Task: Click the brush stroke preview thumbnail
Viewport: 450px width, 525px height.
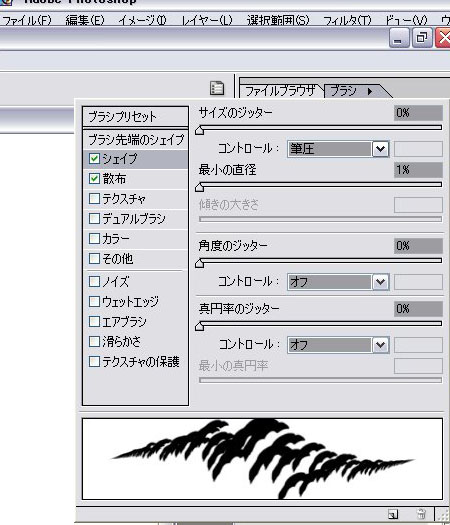Action: [262, 459]
